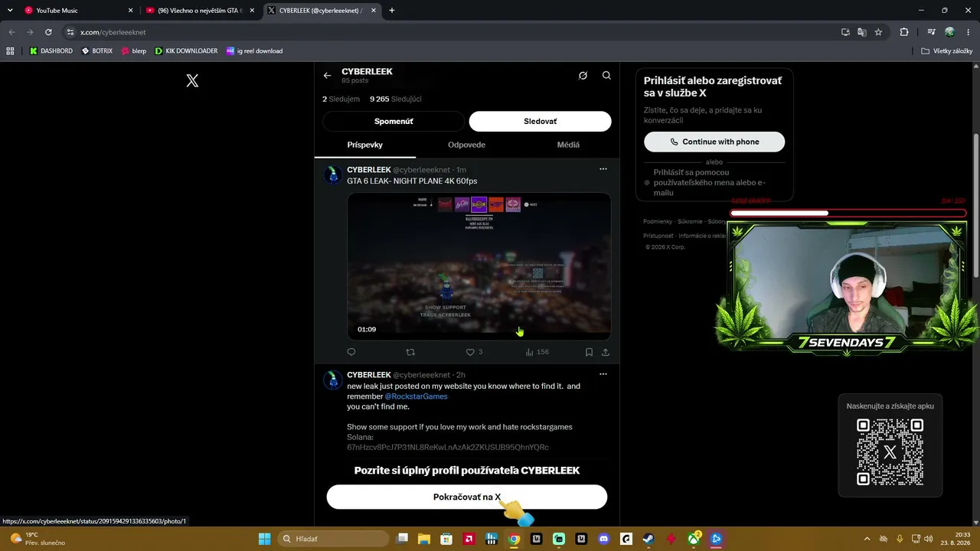The width and height of the screenshot is (980, 551).
Task: Switch to the Médiá tab
Action: (x=568, y=145)
